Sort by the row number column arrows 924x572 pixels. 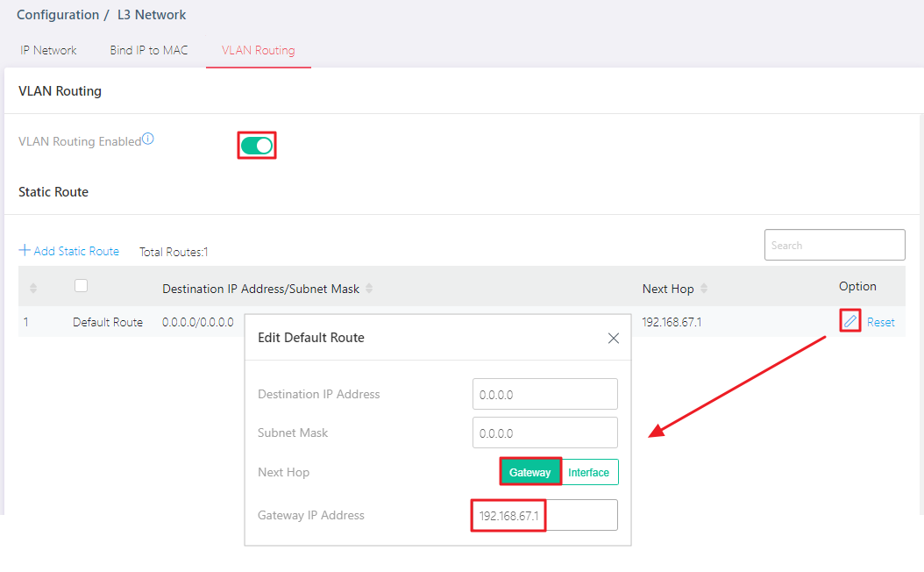click(x=33, y=289)
